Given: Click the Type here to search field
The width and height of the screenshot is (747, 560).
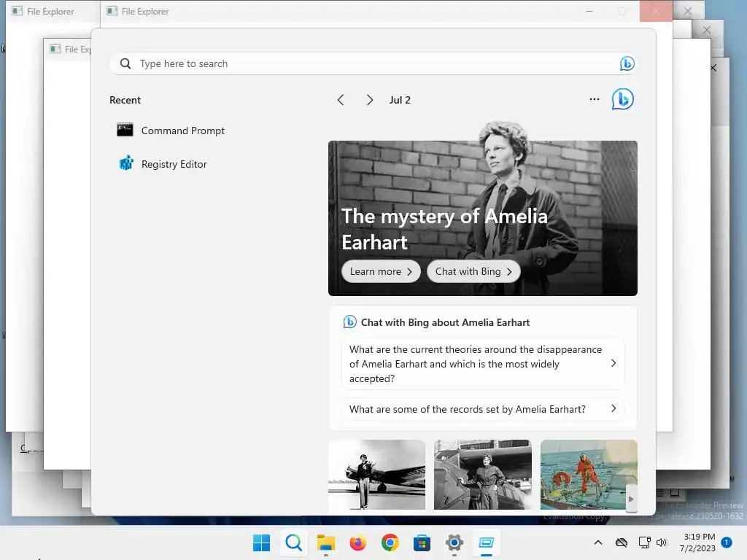Looking at the screenshot, I should point(373,63).
